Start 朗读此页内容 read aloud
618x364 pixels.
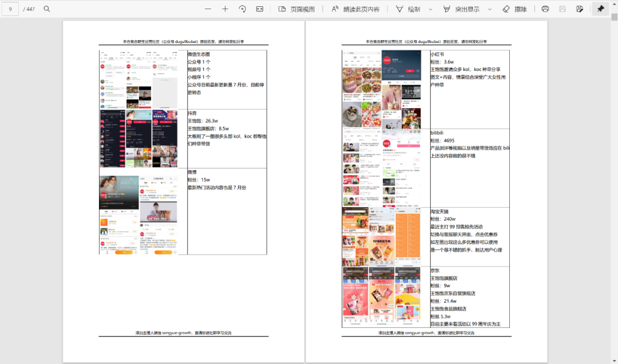point(355,9)
